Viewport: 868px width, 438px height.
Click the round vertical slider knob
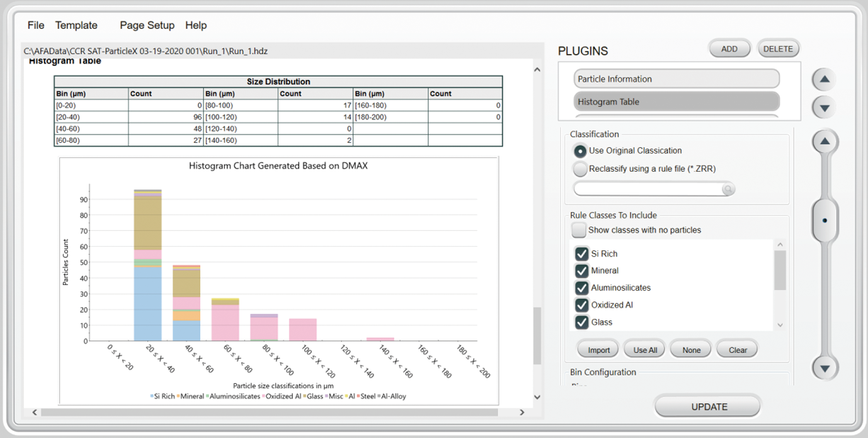click(x=825, y=220)
